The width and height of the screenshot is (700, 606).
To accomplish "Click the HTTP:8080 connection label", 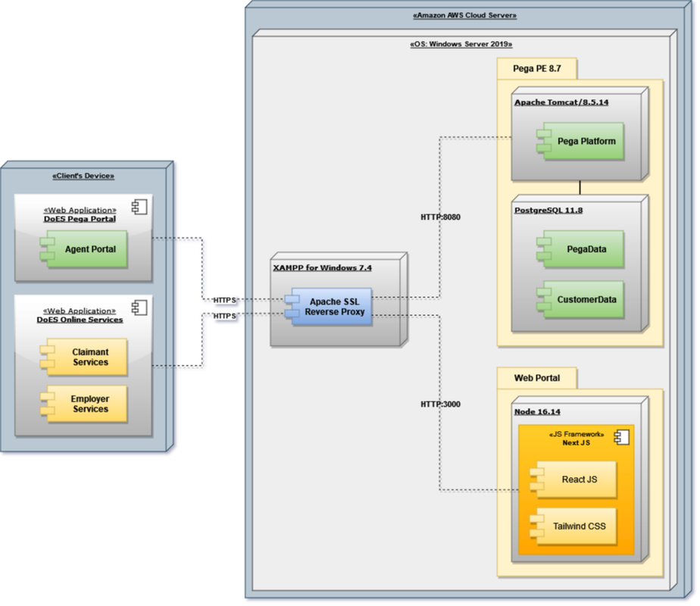I will (x=440, y=217).
